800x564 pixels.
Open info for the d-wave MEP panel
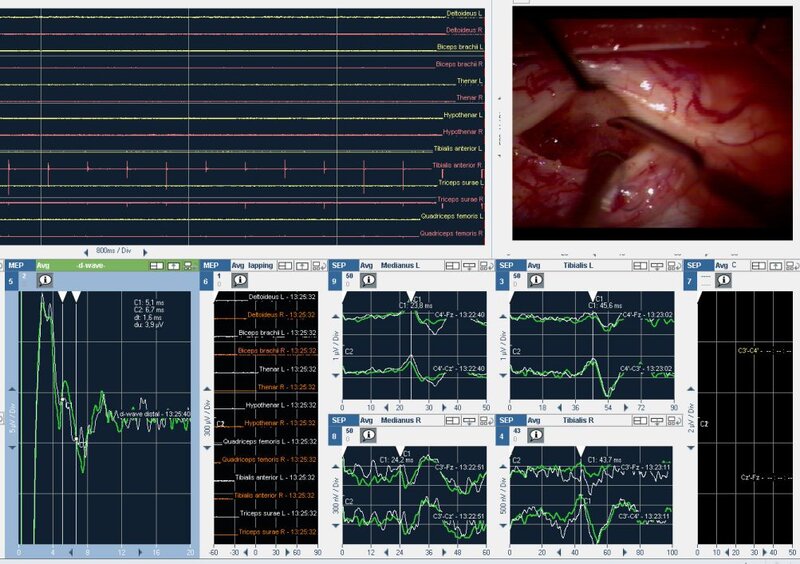45,281
